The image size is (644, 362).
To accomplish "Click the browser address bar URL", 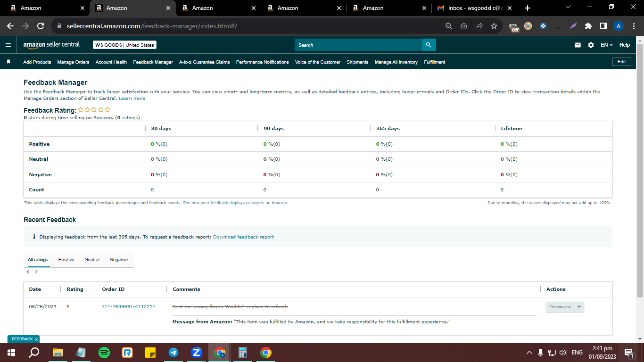I will (152, 26).
